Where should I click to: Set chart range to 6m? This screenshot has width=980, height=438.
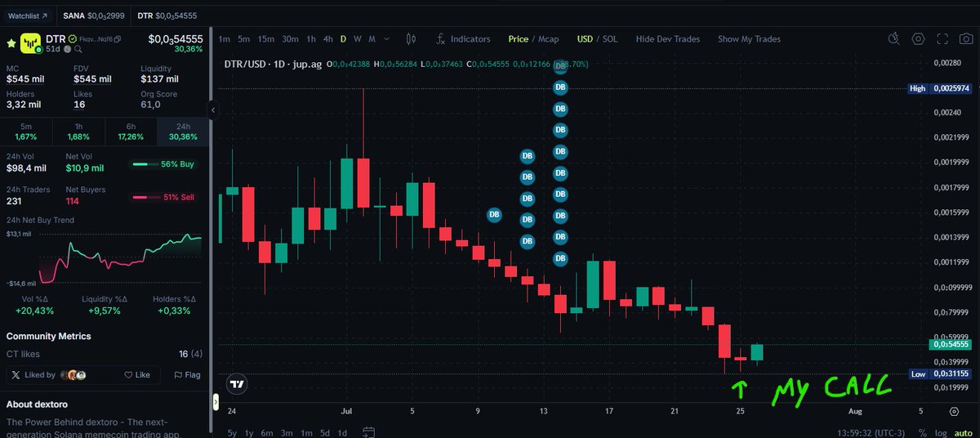[x=268, y=432]
